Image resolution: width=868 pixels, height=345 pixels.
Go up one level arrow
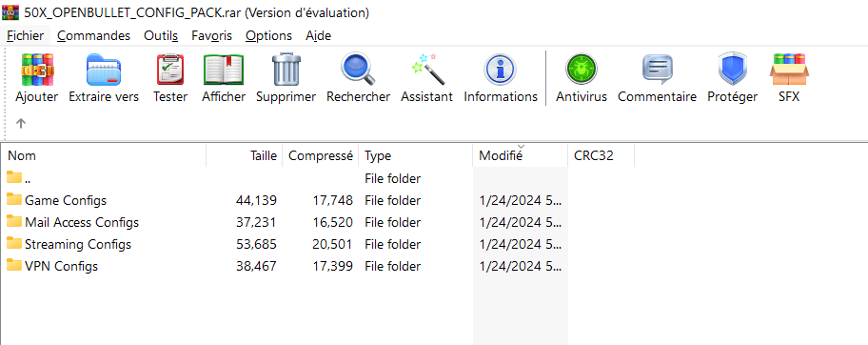(21, 123)
